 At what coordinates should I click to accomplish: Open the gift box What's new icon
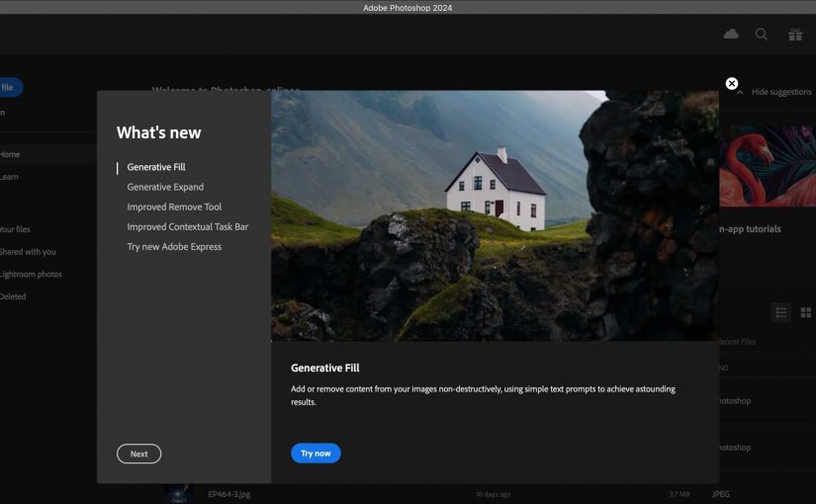pos(795,35)
